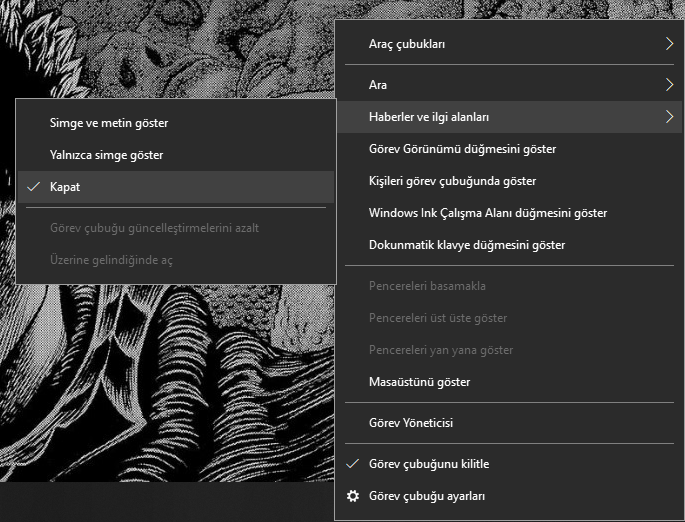This screenshot has height=522, width=685.
Task: Select Simge ve metin göster
Action: click(176, 123)
